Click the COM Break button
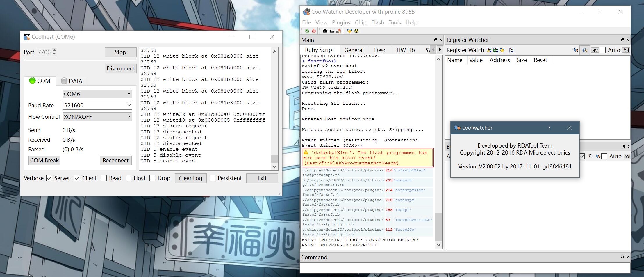644x277 pixels. 44,160
